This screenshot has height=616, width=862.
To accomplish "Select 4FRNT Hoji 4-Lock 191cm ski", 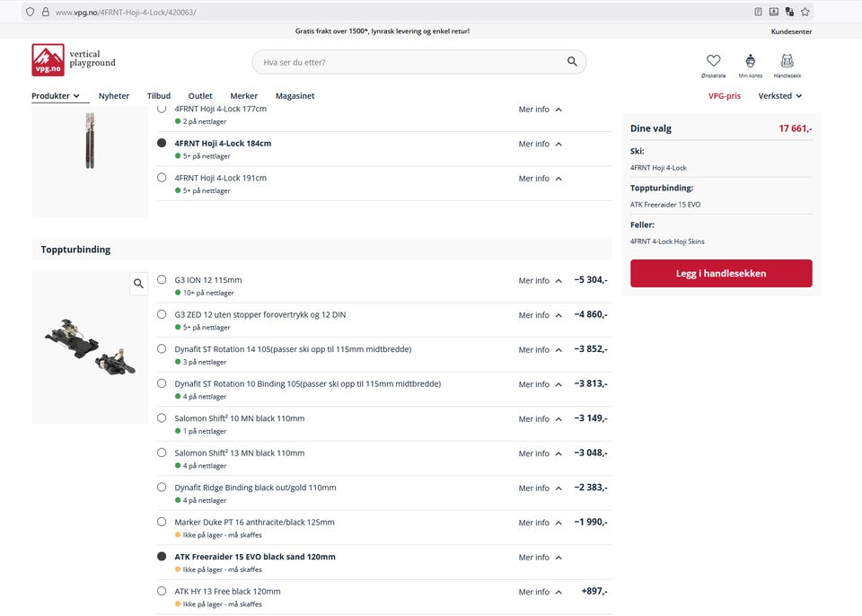I will click(x=162, y=178).
